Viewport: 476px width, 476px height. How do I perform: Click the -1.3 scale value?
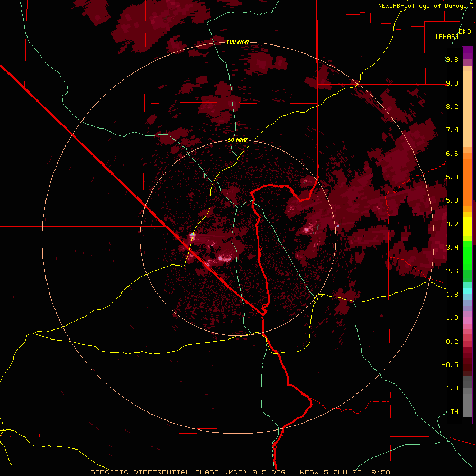(450, 388)
